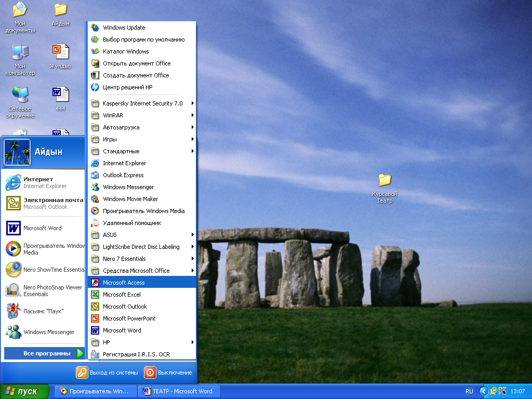The width and height of the screenshot is (532, 399).
Task: Select the Сетевое окружение desktop icon
Action: point(20,102)
